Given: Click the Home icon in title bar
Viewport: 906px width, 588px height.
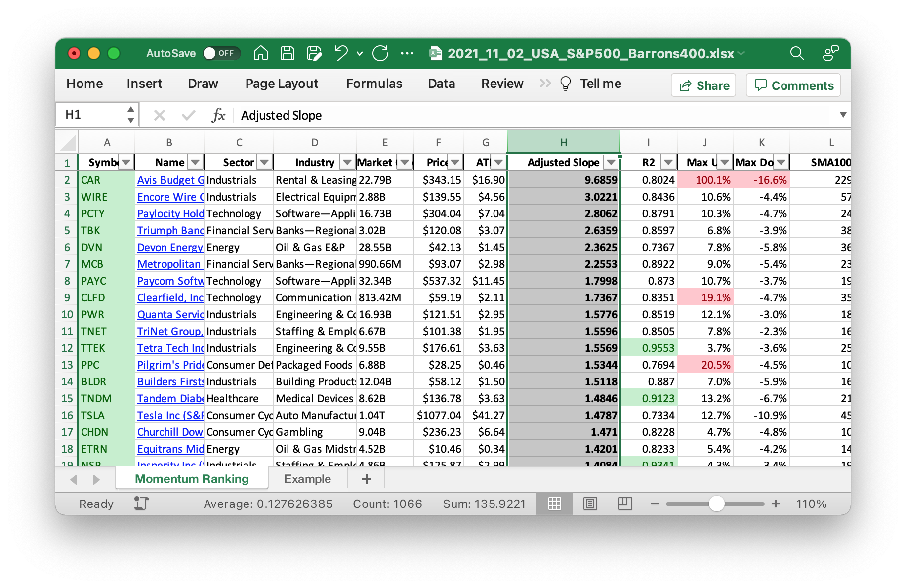Looking at the screenshot, I should pyautogui.click(x=260, y=53).
